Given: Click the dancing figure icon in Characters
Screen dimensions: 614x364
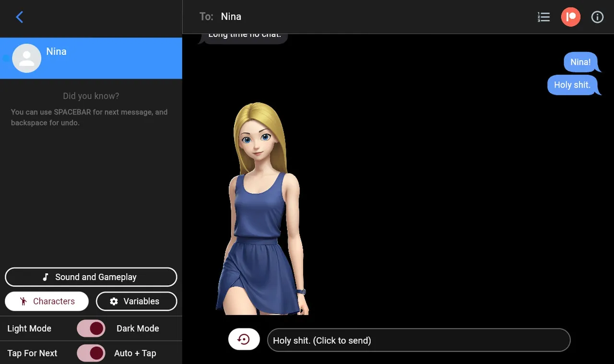Looking at the screenshot, I should click(x=23, y=301).
